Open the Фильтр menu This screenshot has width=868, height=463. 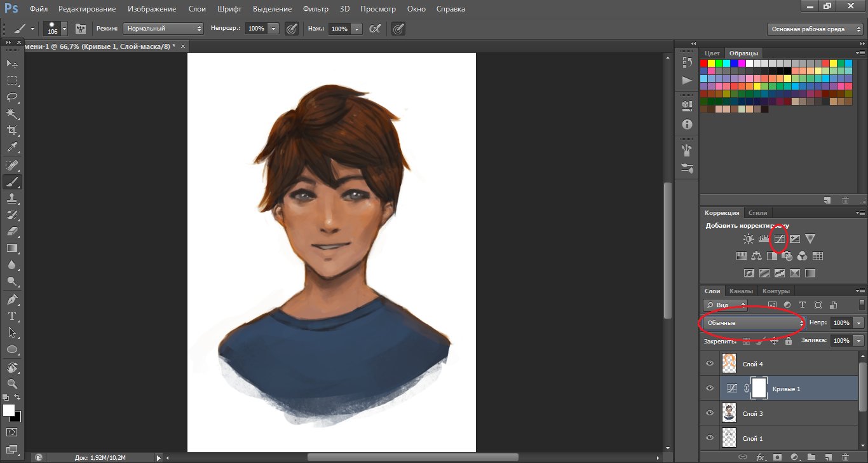[x=316, y=9]
